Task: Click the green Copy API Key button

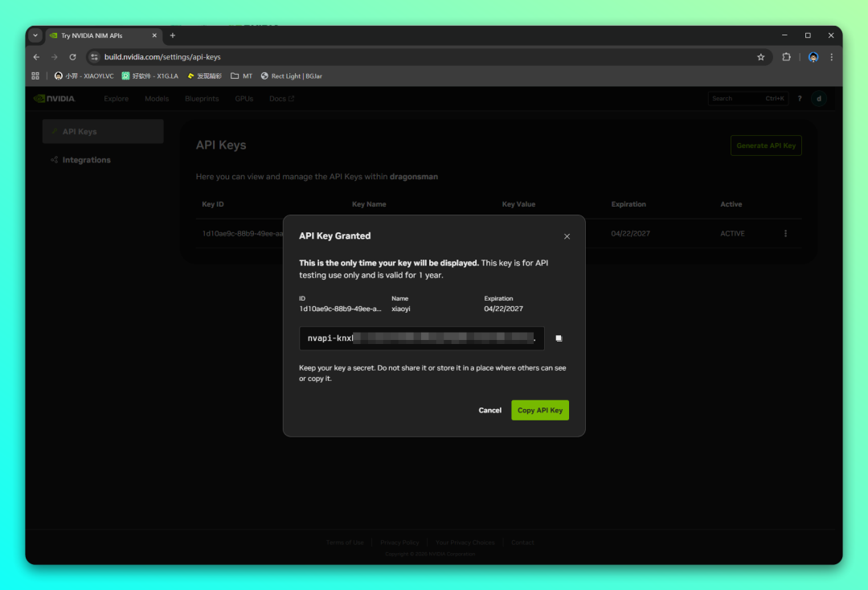Action: pos(539,410)
